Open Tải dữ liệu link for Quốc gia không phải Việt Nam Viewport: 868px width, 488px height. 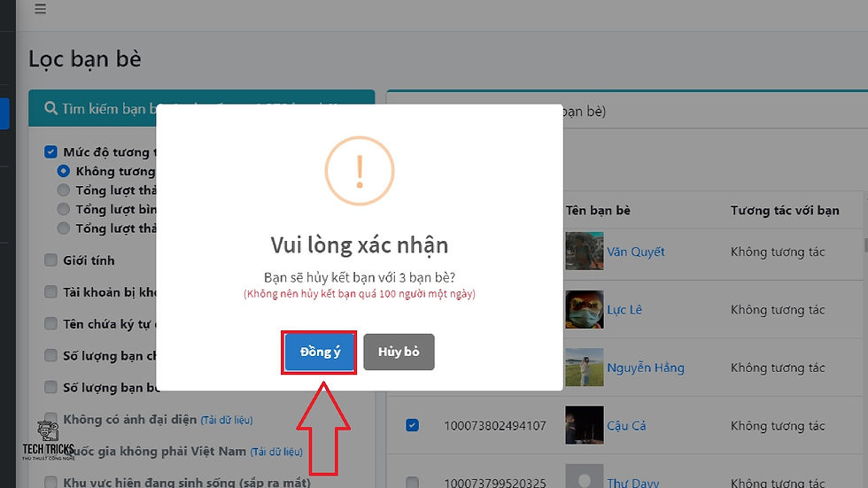coord(276,452)
